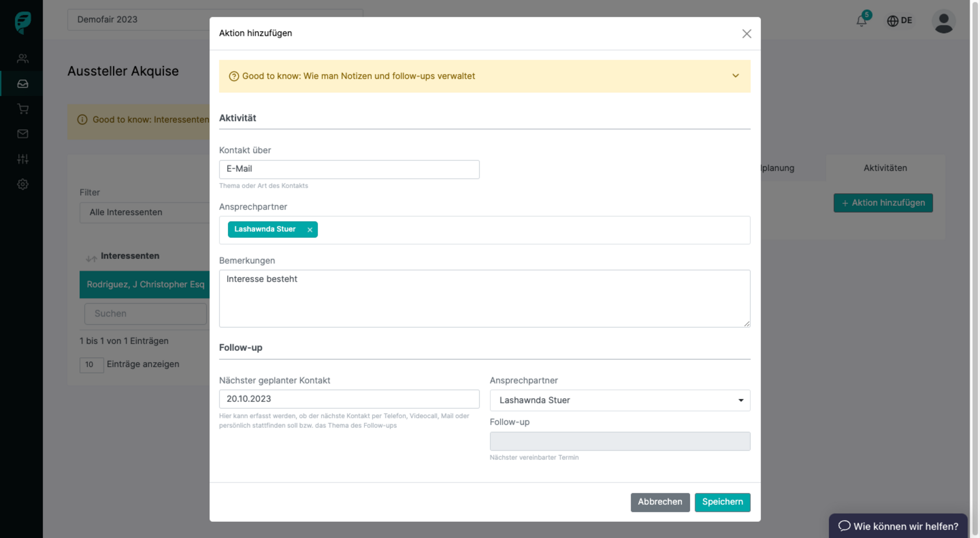Click the empty Follow-up field
Screen dimensions: 980x538
tap(619, 441)
